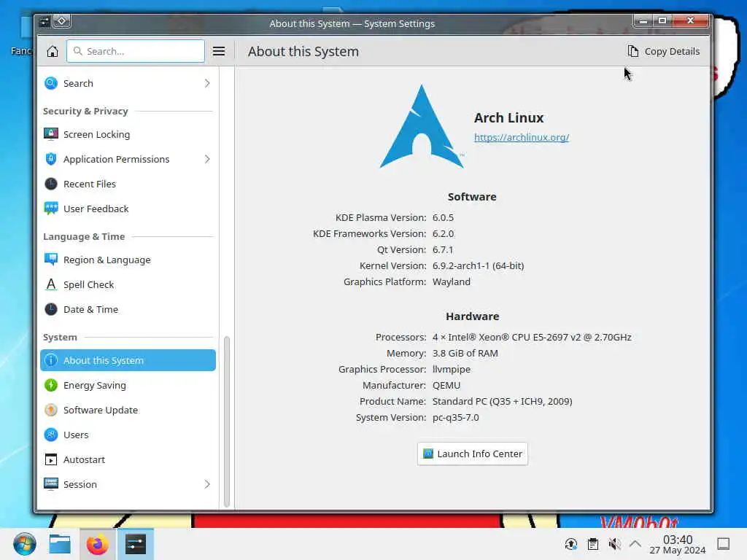Open User Feedback icon
Viewport: 747px width, 560px height.
[51, 209]
